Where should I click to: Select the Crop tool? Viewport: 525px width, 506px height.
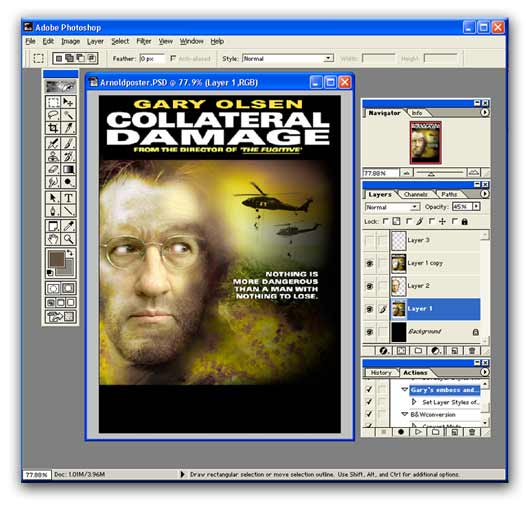coord(53,128)
